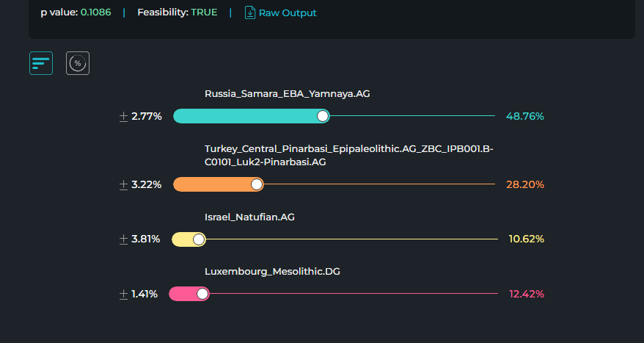The height and width of the screenshot is (343, 644).
Task: Click the Raw Output download icon
Action: tap(249, 12)
